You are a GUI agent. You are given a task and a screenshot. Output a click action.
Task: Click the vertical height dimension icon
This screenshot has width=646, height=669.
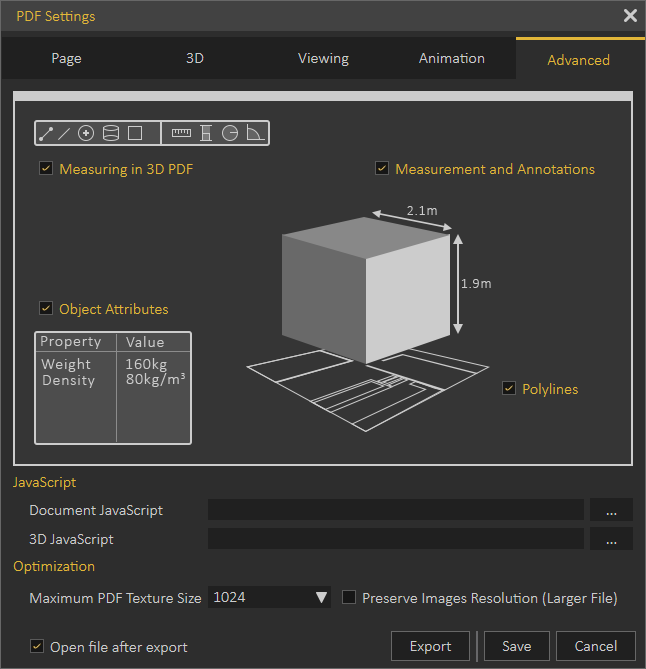pos(206,133)
